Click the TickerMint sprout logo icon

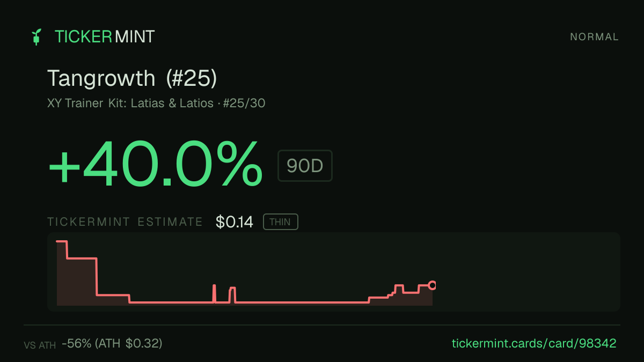(x=36, y=36)
